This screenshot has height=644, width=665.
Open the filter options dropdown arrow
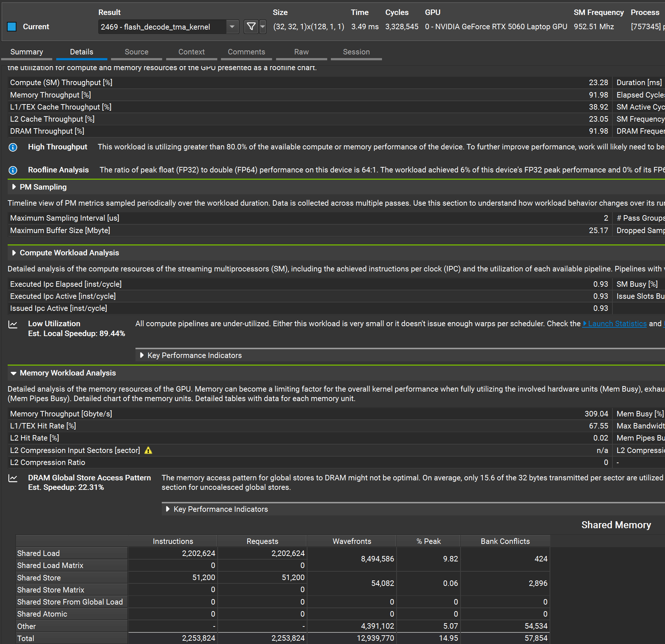coord(263,27)
